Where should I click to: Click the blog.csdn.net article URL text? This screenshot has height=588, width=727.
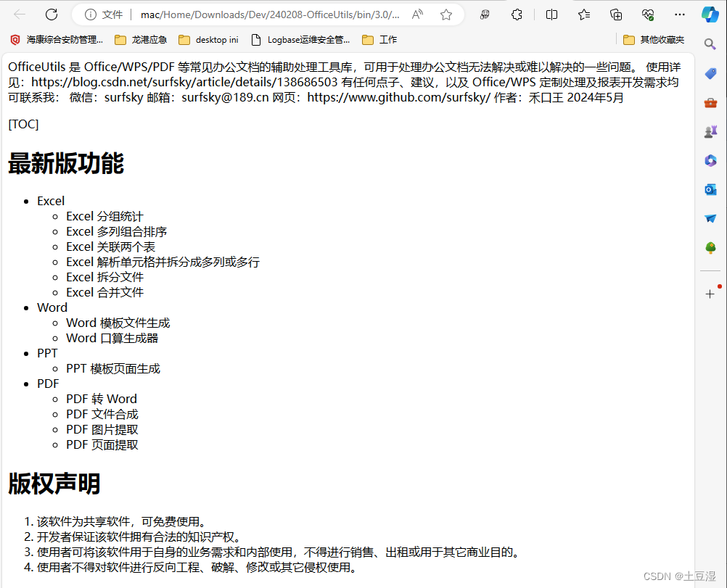point(184,83)
